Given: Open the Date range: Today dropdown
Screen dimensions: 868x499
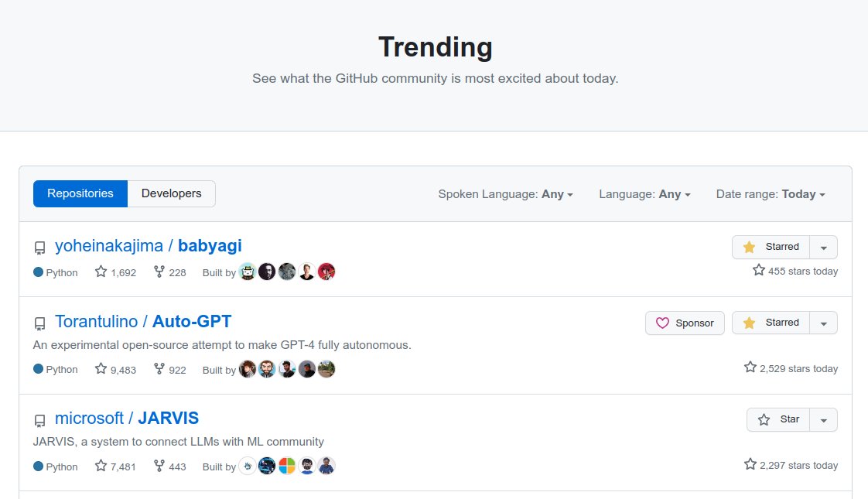Looking at the screenshot, I should (771, 194).
